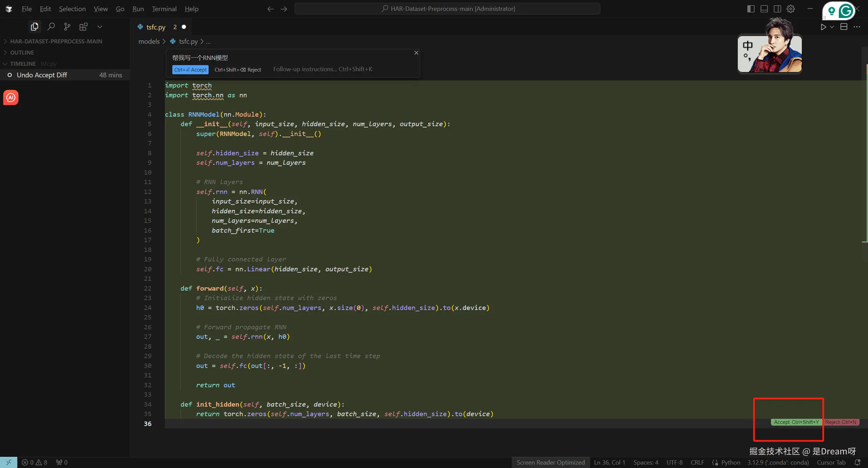Screen dimensions: 868x468
Task: Select the tsfc.py editor tab
Action: 156,27
